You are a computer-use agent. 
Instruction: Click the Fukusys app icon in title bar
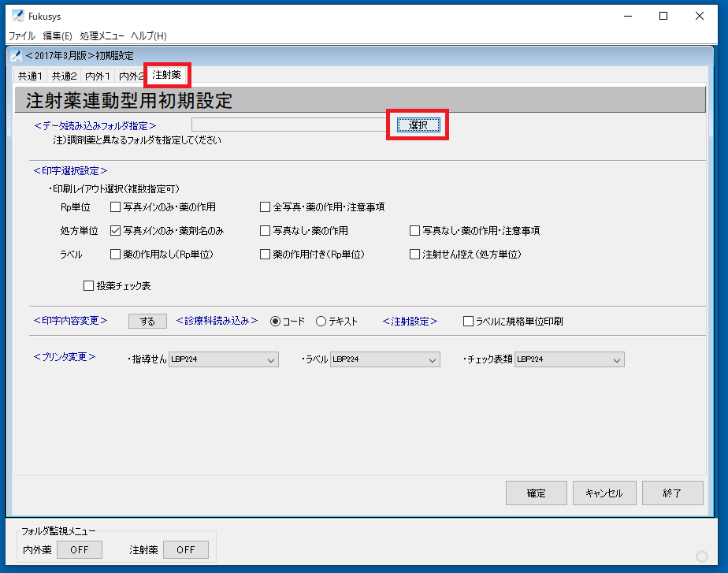pyautogui.click(x=17, y=16)
